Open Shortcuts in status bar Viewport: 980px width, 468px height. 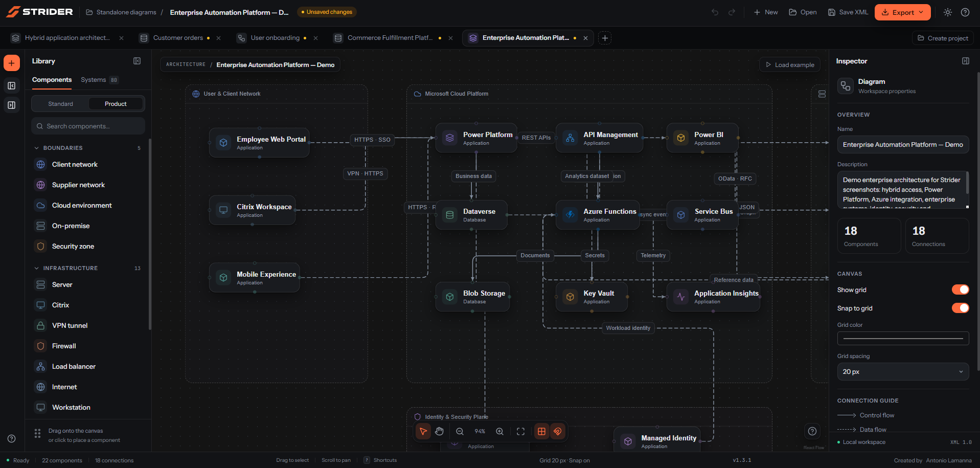380,460
